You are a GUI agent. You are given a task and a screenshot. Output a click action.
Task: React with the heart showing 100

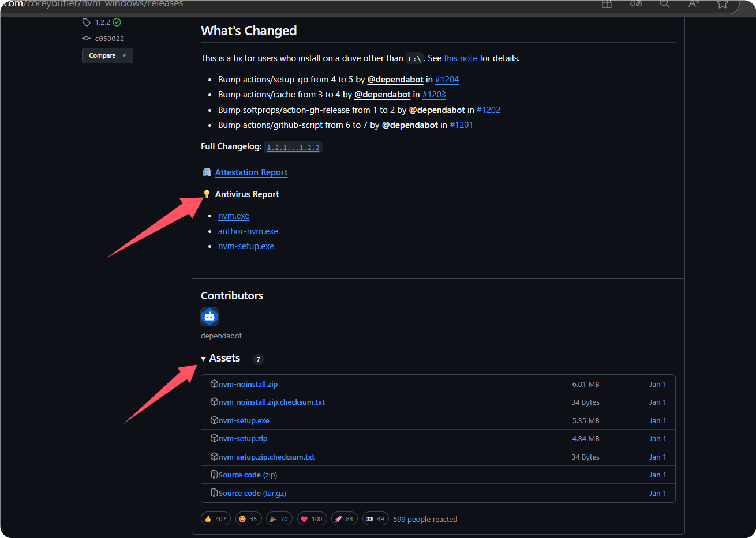pos(312,519)
